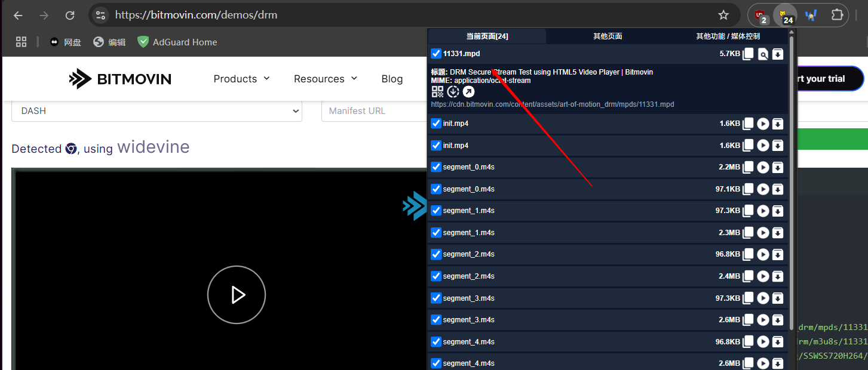The height and width of the screenshot is (370, 868).
Task: Uncheck the 97.3KB segment_3.m4s checkbox
Action: pyautogui.click(x=436, y=298)
